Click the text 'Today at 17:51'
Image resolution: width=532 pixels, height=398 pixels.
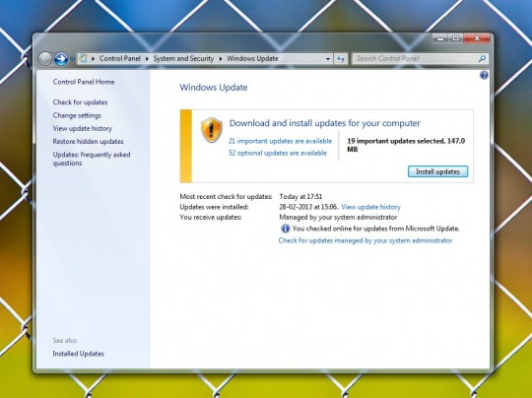(x=300, y=196)
